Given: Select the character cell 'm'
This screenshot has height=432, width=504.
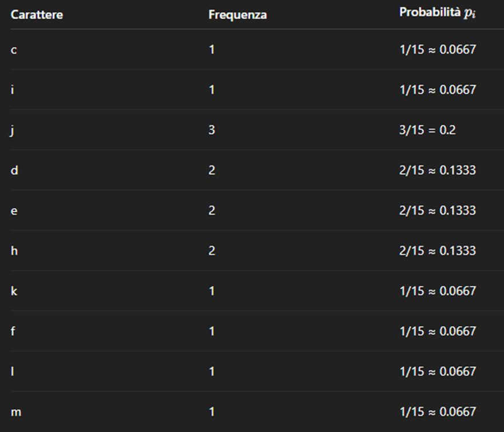Looking at the screenshot, I should coord(15,411).
